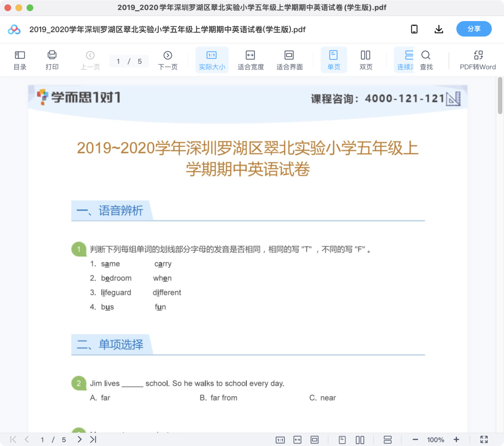Click continuous scroll icon in bottom bar
Screen dimensions: 504x446
tap(388, 439)
